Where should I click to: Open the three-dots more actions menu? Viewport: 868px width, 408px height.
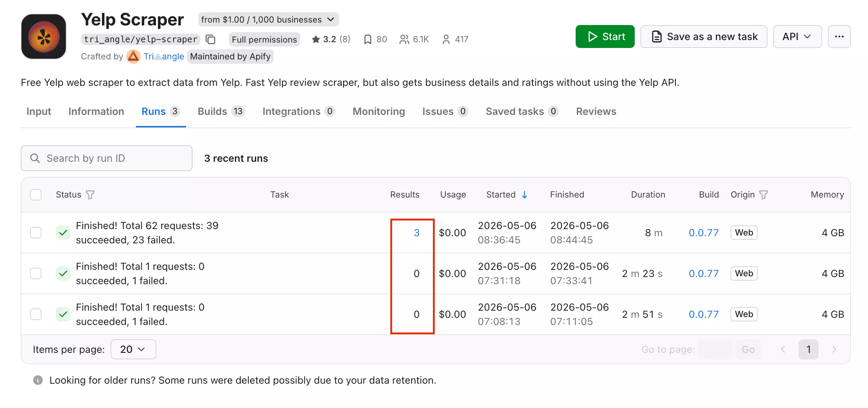(x=839, y=37)
